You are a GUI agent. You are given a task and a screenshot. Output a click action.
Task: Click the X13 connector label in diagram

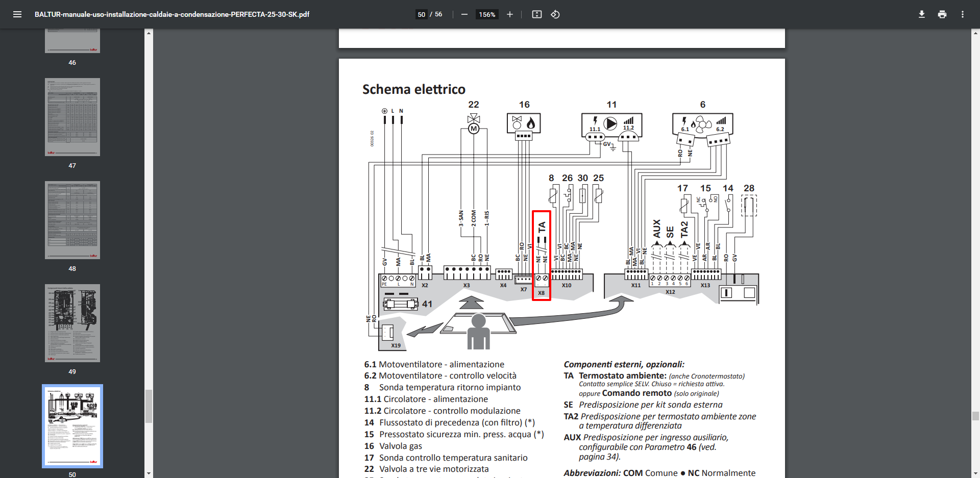705,285
